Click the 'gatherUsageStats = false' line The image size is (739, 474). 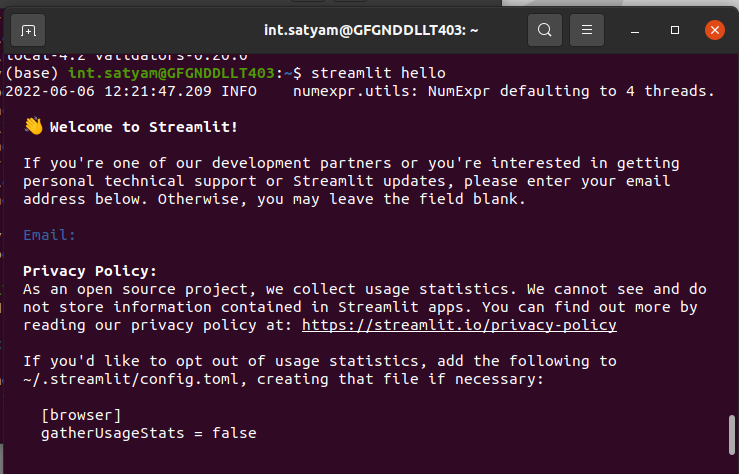pyautogui.click(x=148, y=433)
